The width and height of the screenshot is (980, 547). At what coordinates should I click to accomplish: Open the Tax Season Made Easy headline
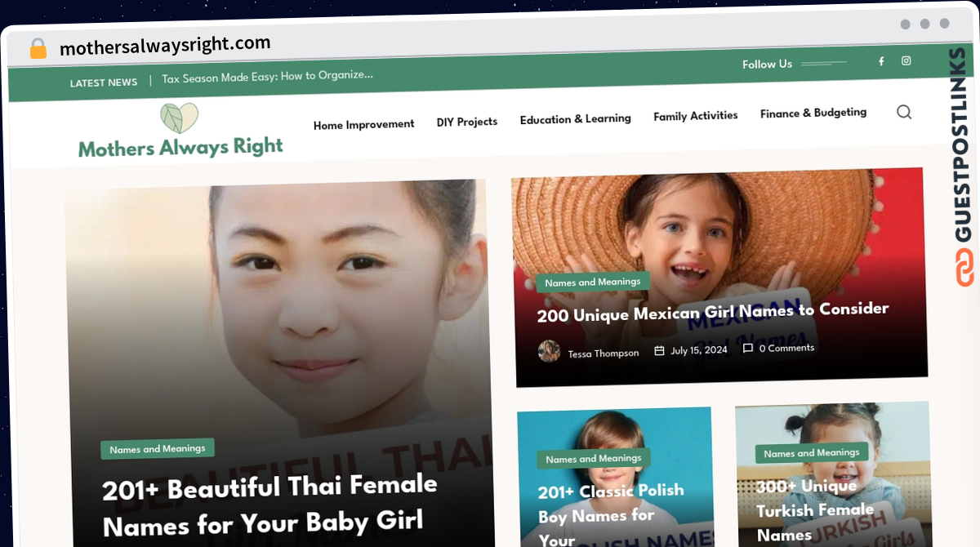coord(268,77)
